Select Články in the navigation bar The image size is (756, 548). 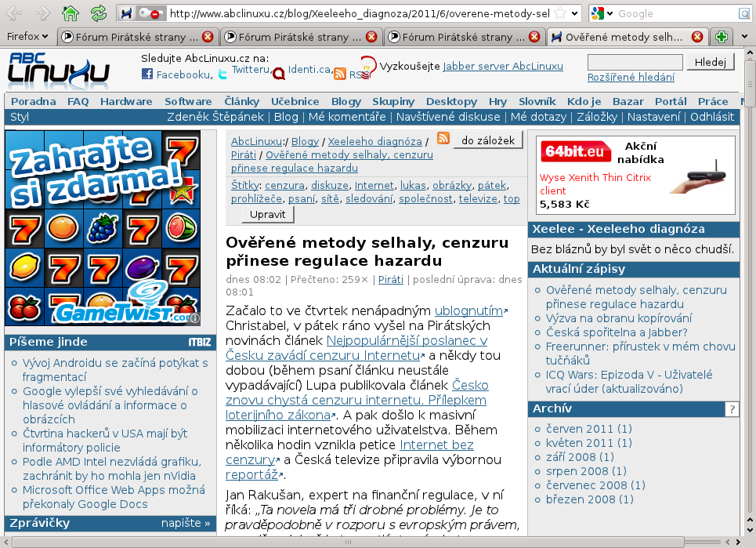(x=241, y=101)
